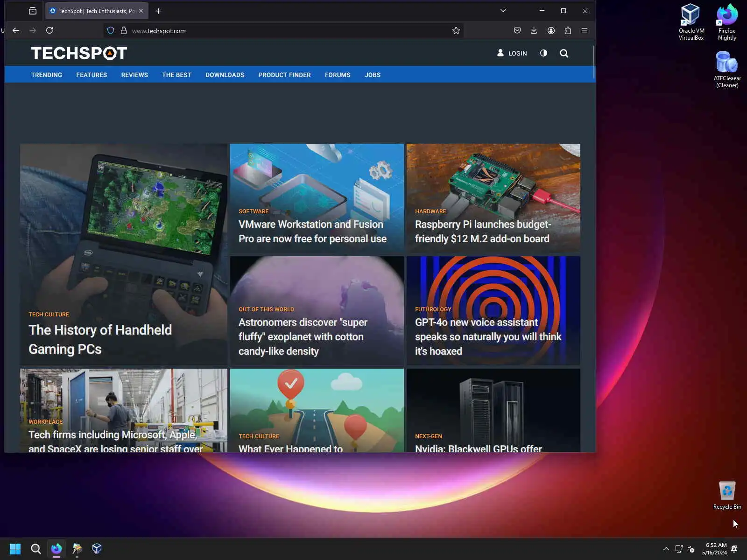Click the cleaner app taskbar icon
The image size is (747, 560).
point(77,549)
